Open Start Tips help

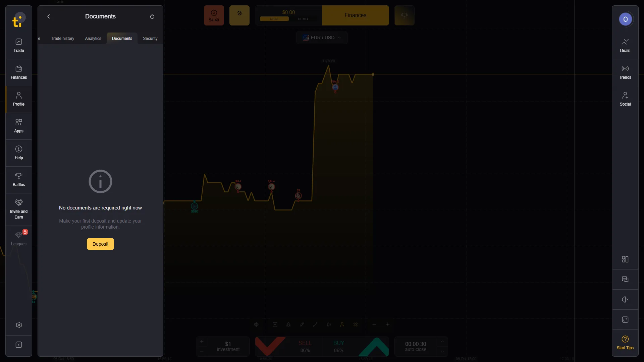tap(625, 343)
